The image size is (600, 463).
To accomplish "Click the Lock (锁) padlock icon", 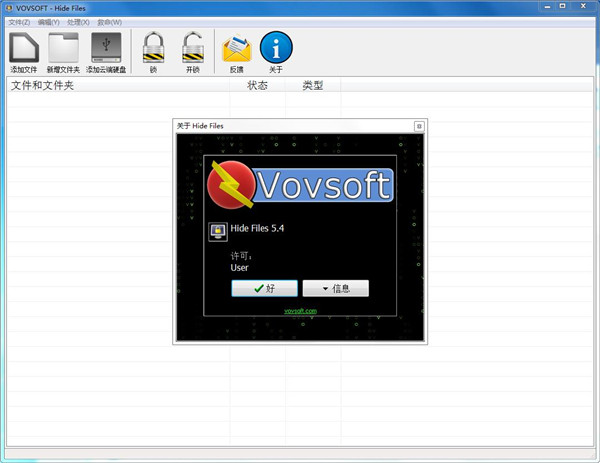I will click(x=153, y=47).
